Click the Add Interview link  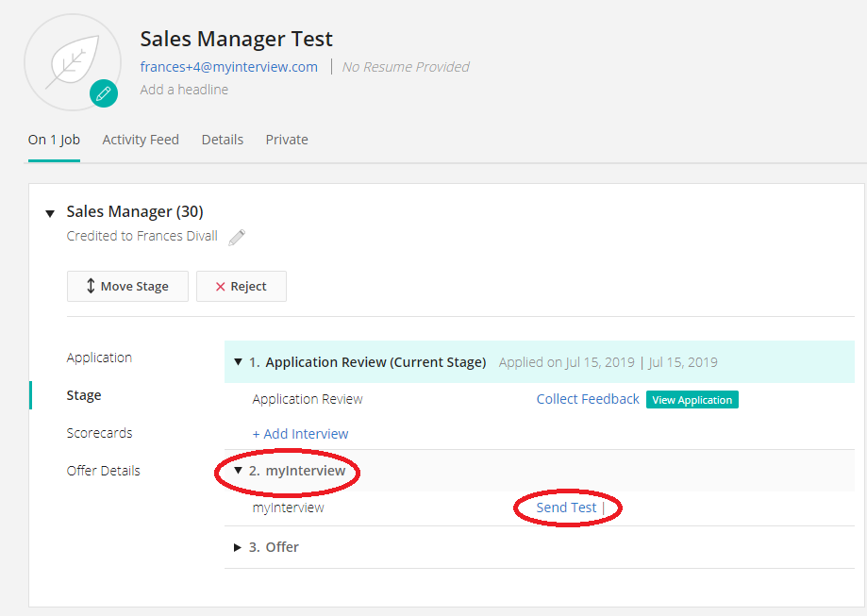coord(300,434)
